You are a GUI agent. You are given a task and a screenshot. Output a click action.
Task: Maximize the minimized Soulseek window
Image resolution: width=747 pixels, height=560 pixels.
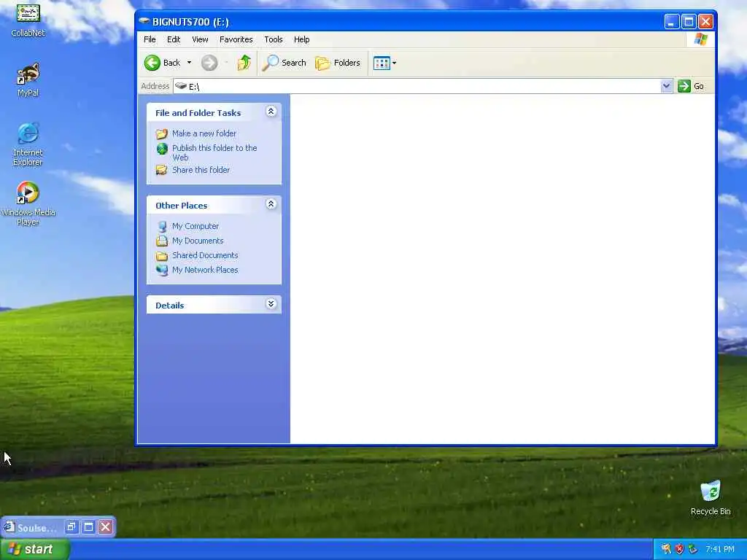[x=88, y=526]
